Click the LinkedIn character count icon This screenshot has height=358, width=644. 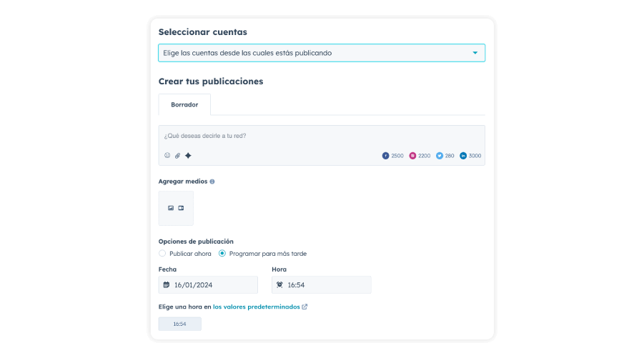coord(463,156)
